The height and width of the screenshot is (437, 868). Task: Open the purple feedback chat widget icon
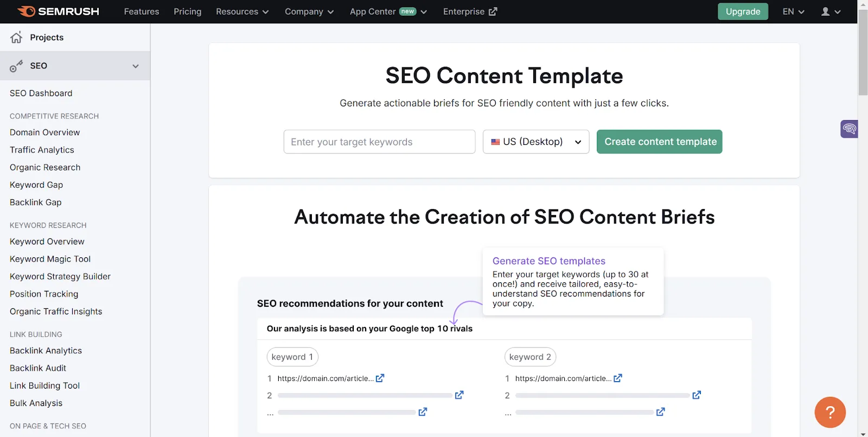(849, 129)
